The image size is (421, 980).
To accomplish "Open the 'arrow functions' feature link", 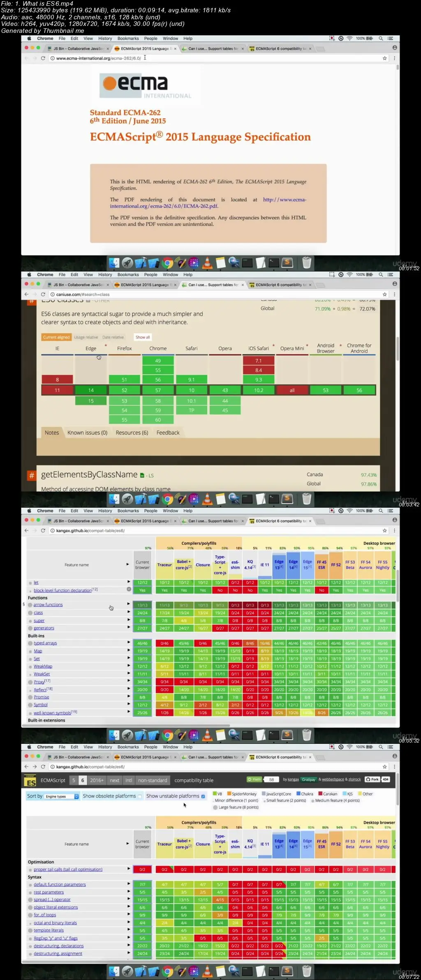I will click(48, 605).
